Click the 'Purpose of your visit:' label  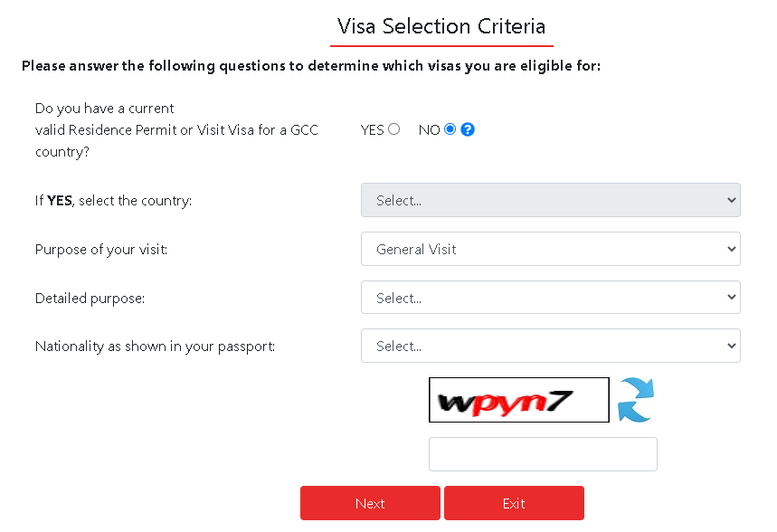tap(101, 250)
